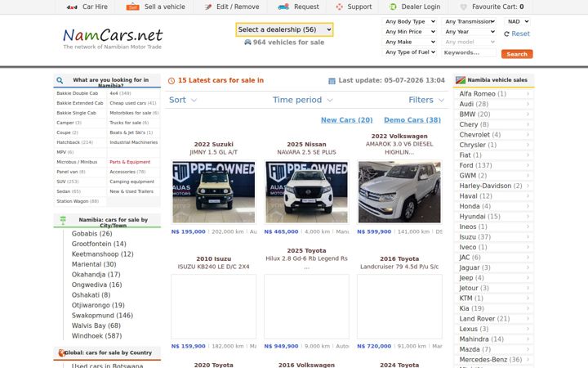Expand the Sort options
Image resolution: width=588 pixels, height=368 pixels.
183,100
